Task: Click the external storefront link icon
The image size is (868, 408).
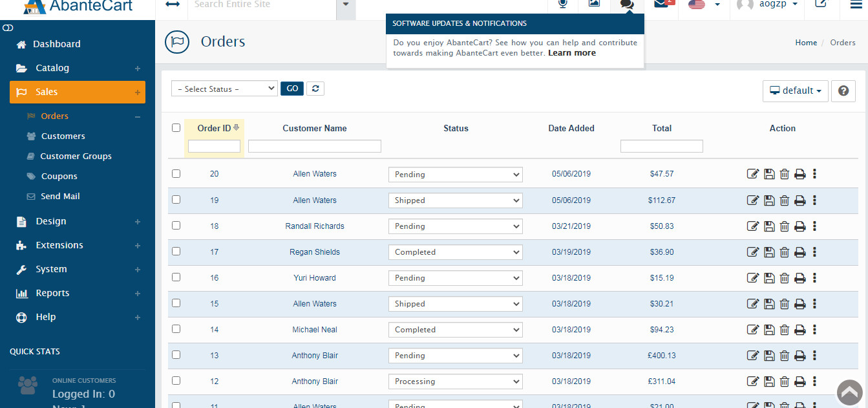Action: [x=820, y=4]
